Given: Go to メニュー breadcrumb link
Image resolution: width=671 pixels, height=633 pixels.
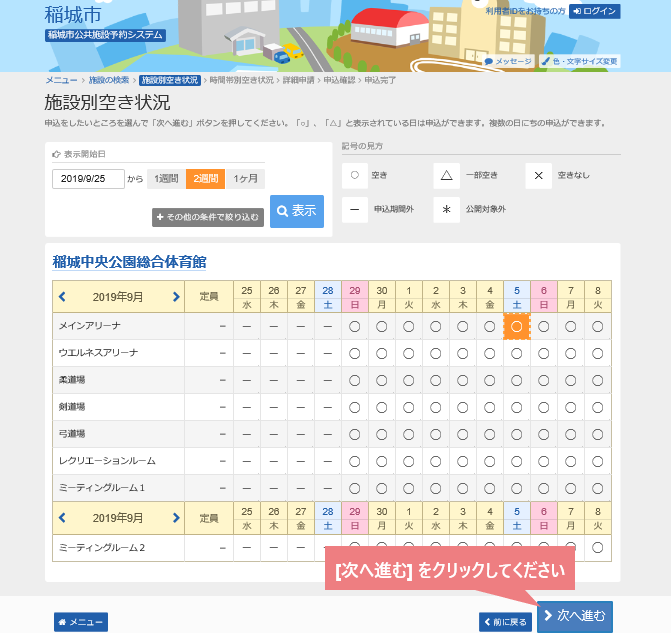Looking at the screenshot, I should pos(61,80).
